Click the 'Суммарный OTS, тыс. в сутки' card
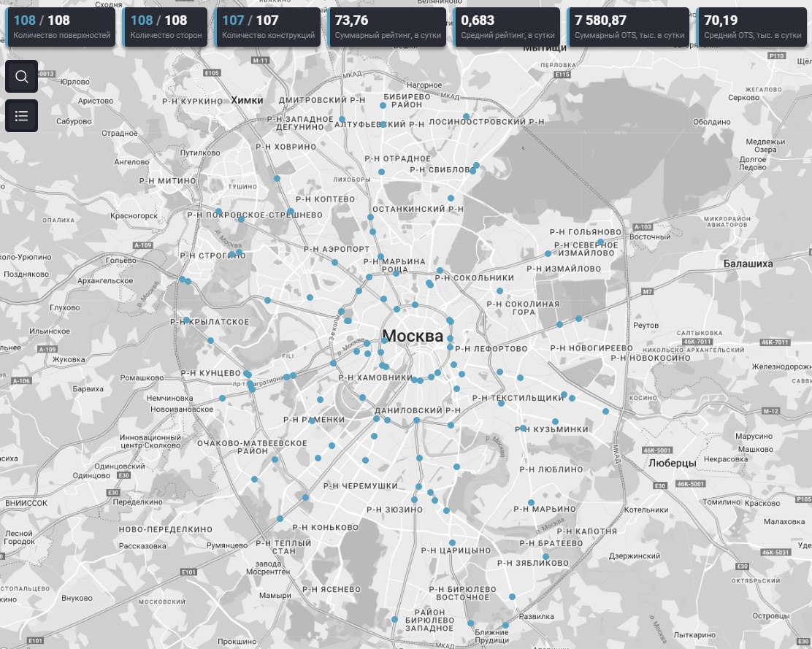Screen dimensions: 812x649 (629, 27)
